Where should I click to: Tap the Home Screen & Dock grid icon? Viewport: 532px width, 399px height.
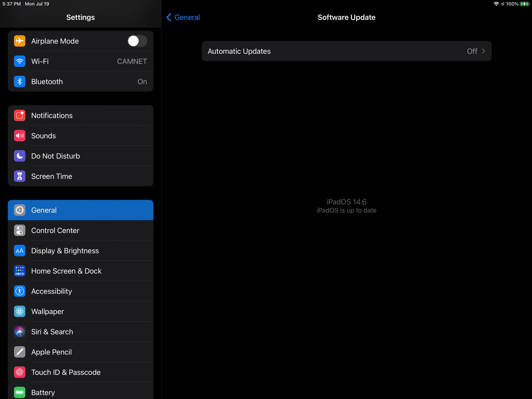click(20, 271)
